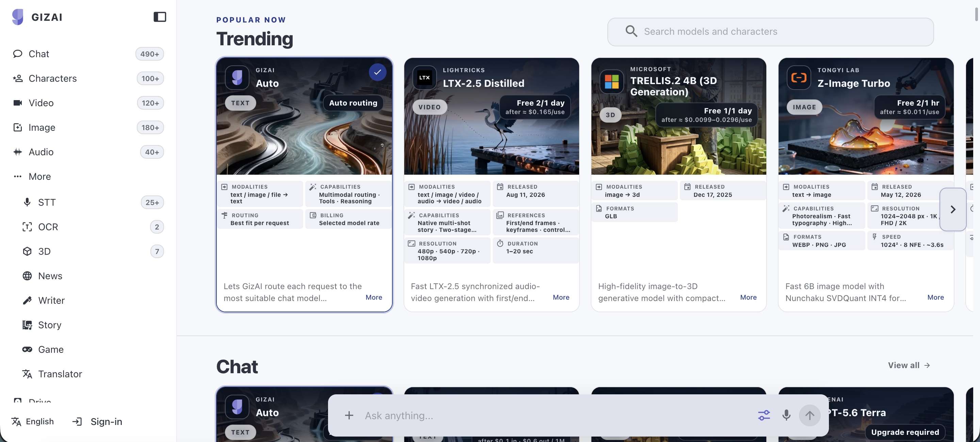Viewport: 980px width, 442px height.
Task: Click the plus attach icon in prompt bar
Action: pos(349,415)
